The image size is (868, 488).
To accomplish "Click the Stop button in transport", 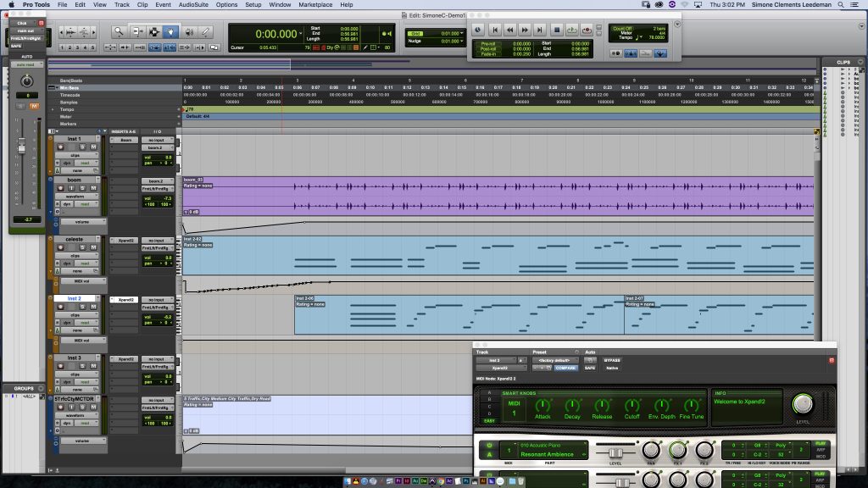I will [557, 30].
